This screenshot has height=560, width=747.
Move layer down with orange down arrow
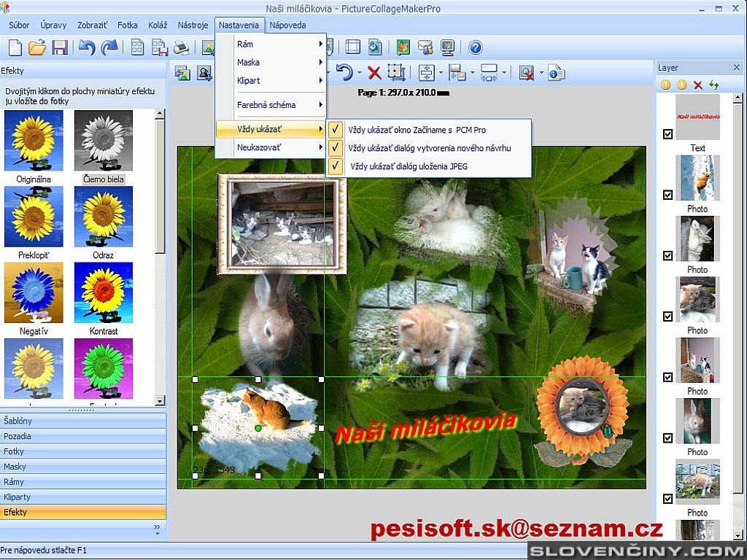click(x=682, y=85)
